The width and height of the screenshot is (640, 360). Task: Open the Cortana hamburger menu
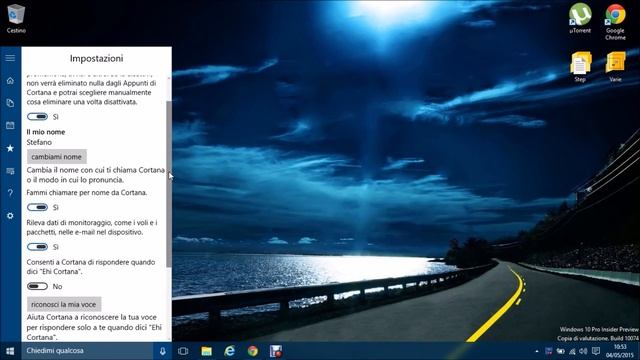[x=10, y=58]
